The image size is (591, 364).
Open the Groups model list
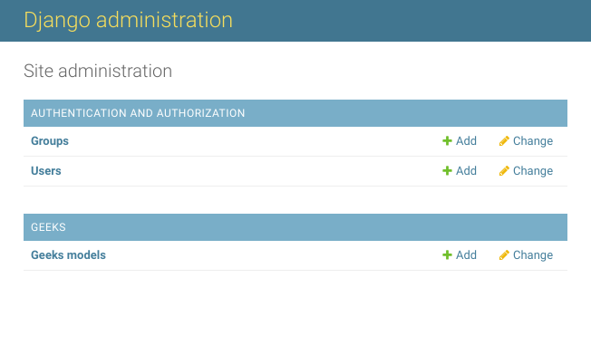point(50,140)
